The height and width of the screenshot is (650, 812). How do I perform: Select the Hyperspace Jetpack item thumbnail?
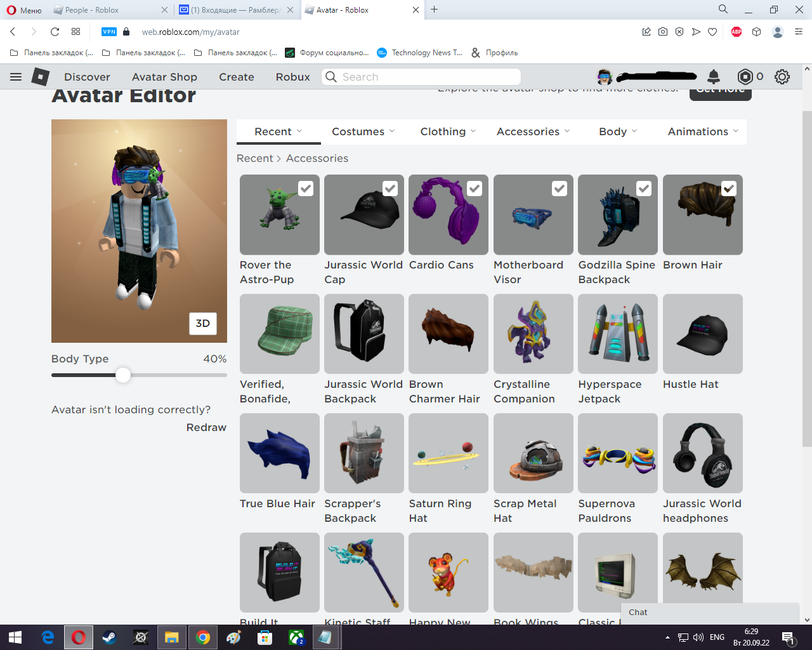618,333
